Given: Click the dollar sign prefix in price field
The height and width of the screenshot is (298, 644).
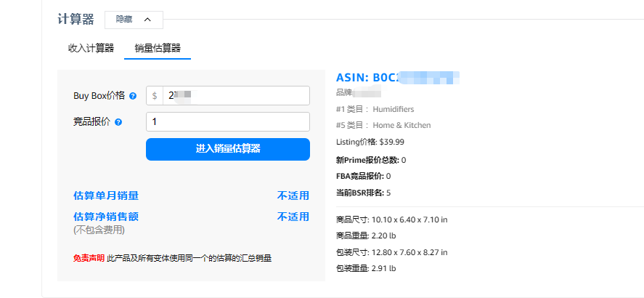Looking at the screenshot, I should pyautogui.click(x=154, y=95).
